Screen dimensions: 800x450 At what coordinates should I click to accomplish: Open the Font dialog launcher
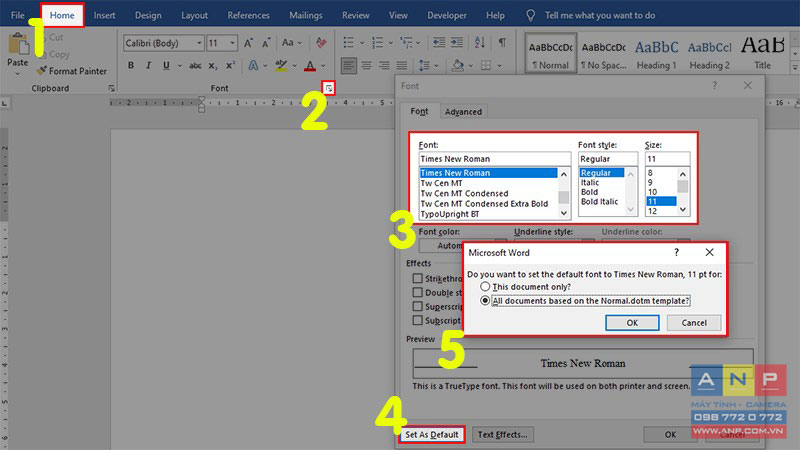329,89
